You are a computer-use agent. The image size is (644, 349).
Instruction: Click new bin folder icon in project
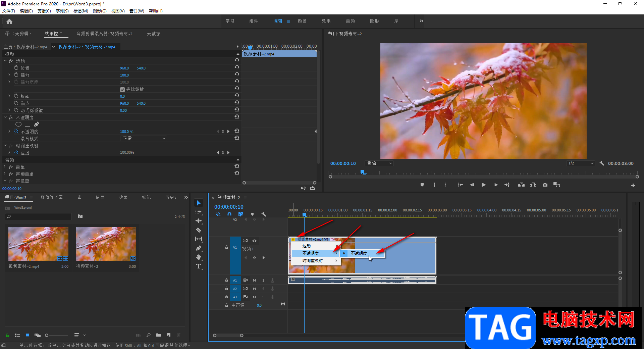[x=158, y=335]
